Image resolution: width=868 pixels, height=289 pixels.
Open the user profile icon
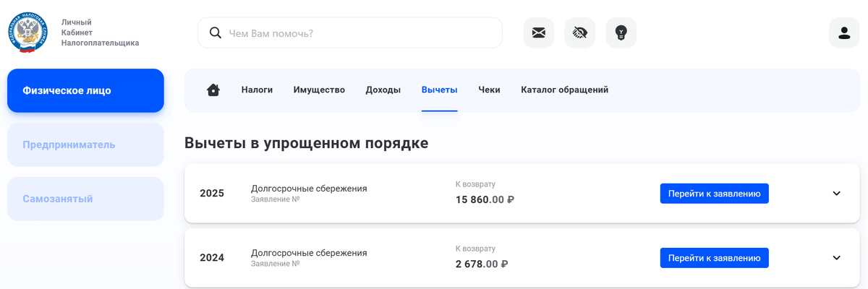coord(843,33)
